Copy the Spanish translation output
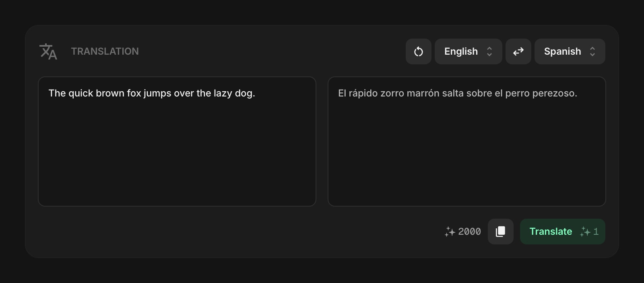The image size is (644, 283). (500, 232)
